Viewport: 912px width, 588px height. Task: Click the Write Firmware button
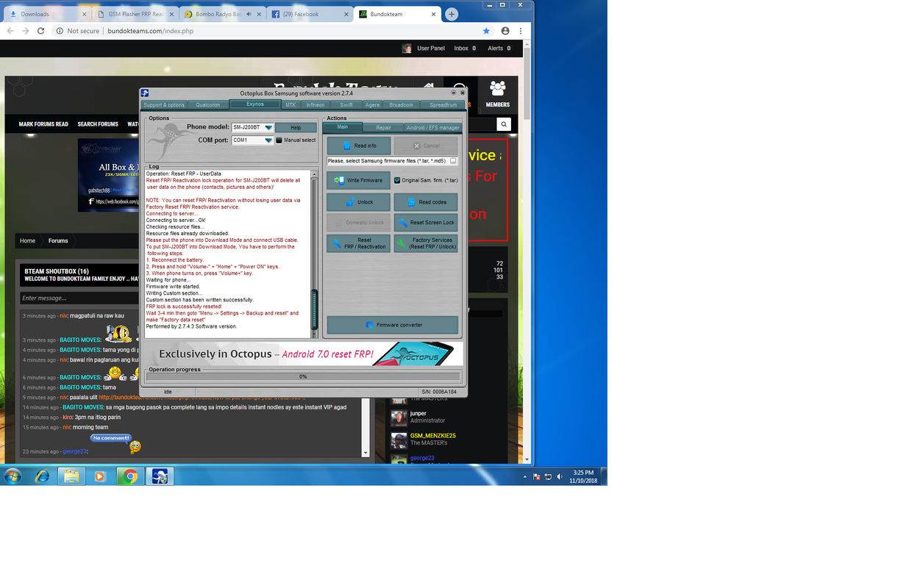tap(359, 180)
